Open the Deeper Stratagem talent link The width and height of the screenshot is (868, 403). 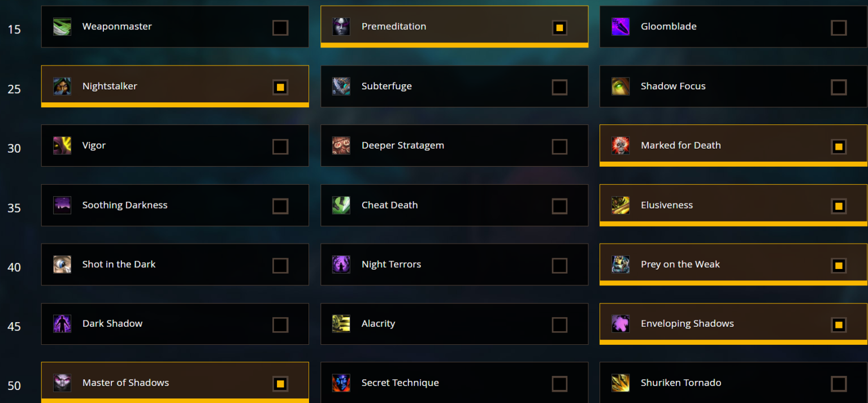point(403,145)
